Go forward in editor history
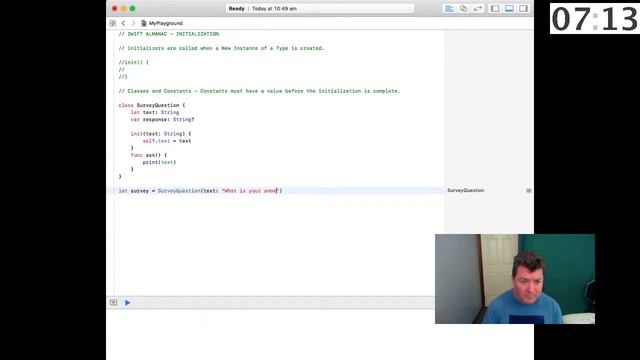640x360 pixels. pyautogui.click(x=133, y=23)
